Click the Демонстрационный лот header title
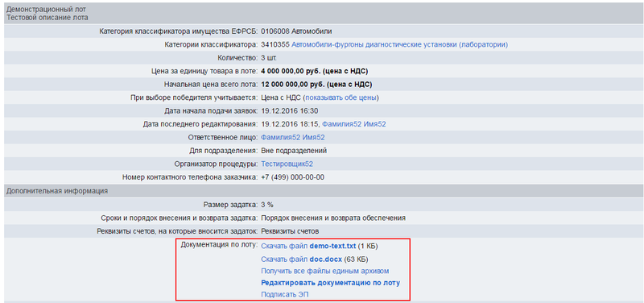This screenshot has width=644, height=303. click(47, 9)
